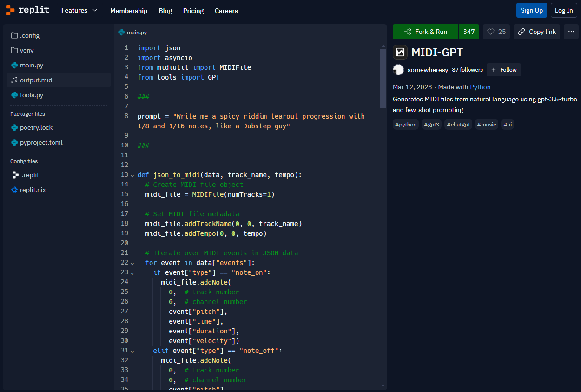Screen dimensions: 581x392
Task: Click Python icon beside tools.py
Action: click(x=14, y=95)
